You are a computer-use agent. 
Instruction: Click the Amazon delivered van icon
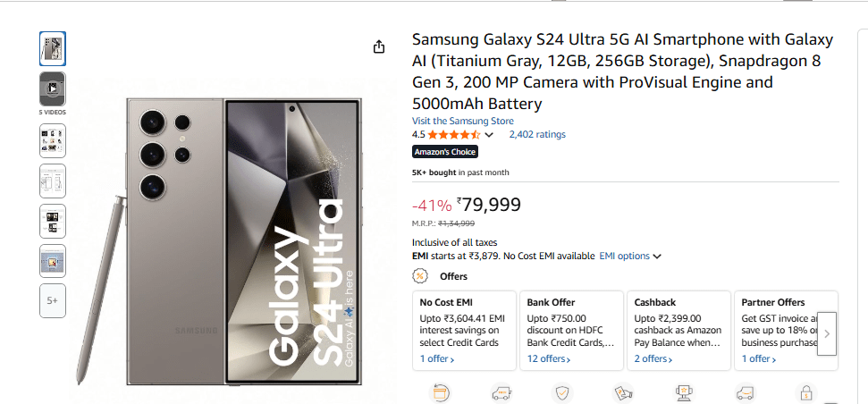tap(745, 391)
